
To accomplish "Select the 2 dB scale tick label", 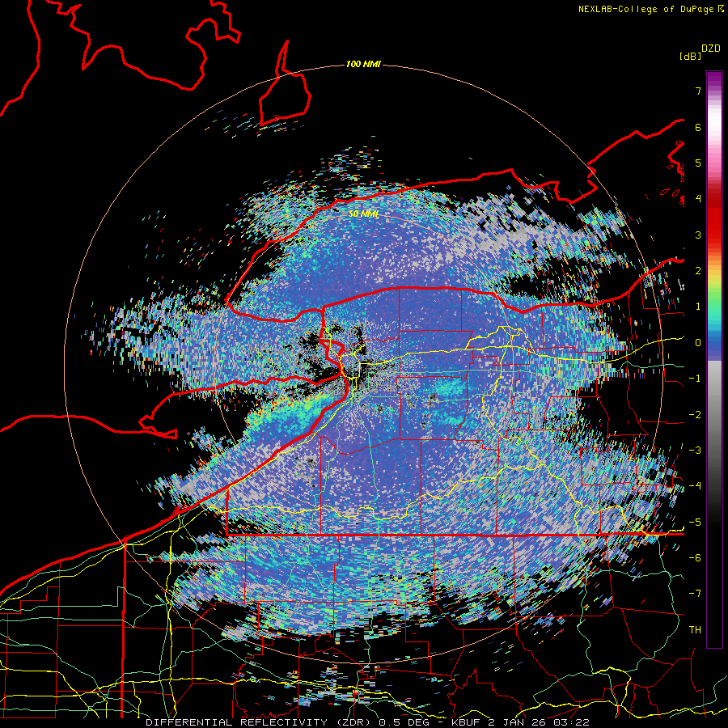I will point(698,271).
